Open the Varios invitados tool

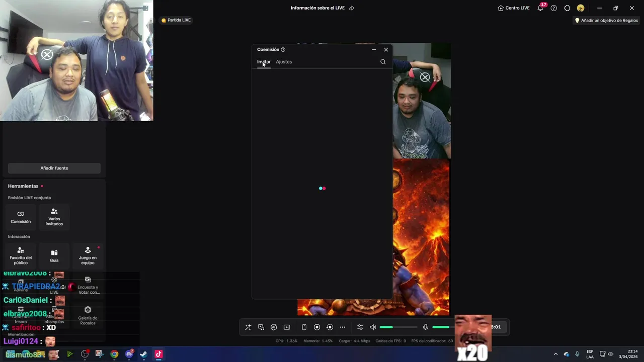pos(54,217)
